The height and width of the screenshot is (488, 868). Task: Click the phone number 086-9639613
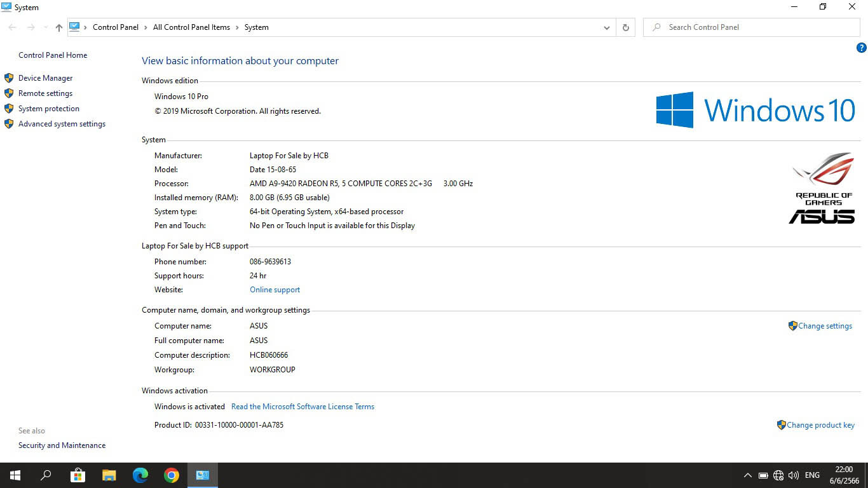coord(270,262)
